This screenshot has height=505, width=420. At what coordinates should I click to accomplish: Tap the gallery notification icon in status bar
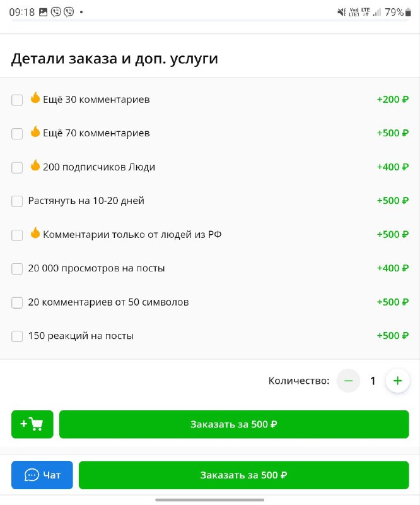pyautogui.click(x=43, y=12)
